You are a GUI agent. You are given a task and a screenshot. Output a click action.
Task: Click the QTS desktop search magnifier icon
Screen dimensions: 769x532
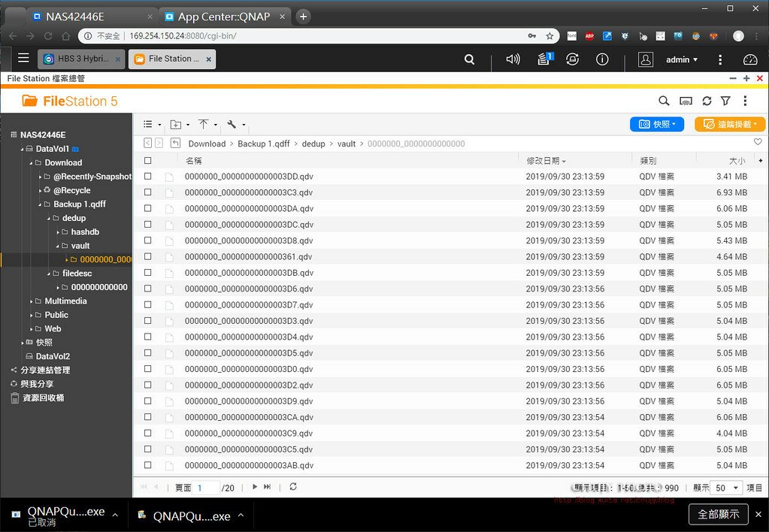point(469,59)
